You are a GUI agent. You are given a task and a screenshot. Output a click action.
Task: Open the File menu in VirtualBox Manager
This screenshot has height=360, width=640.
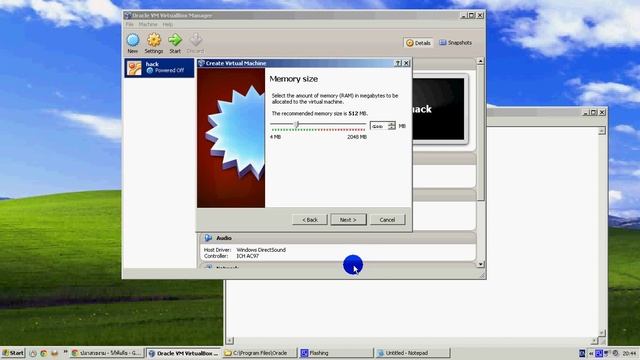coord(129,24)
